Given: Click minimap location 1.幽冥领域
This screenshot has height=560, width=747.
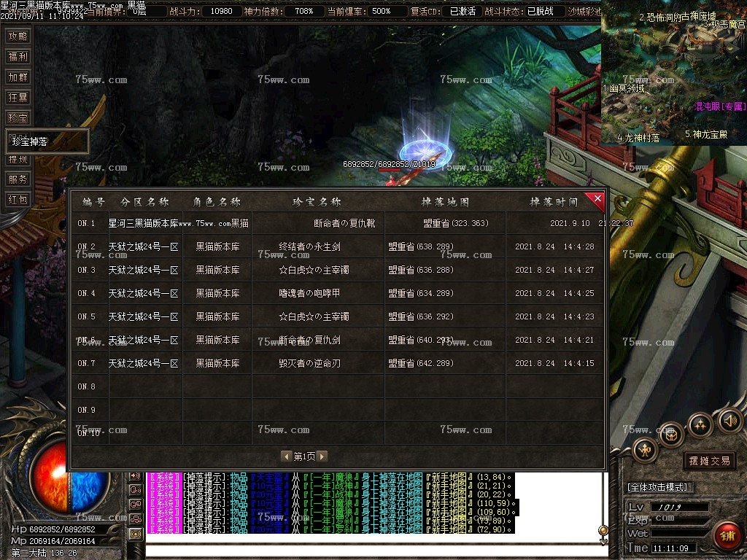Looking at the screenshot, I should pos(624,88).
